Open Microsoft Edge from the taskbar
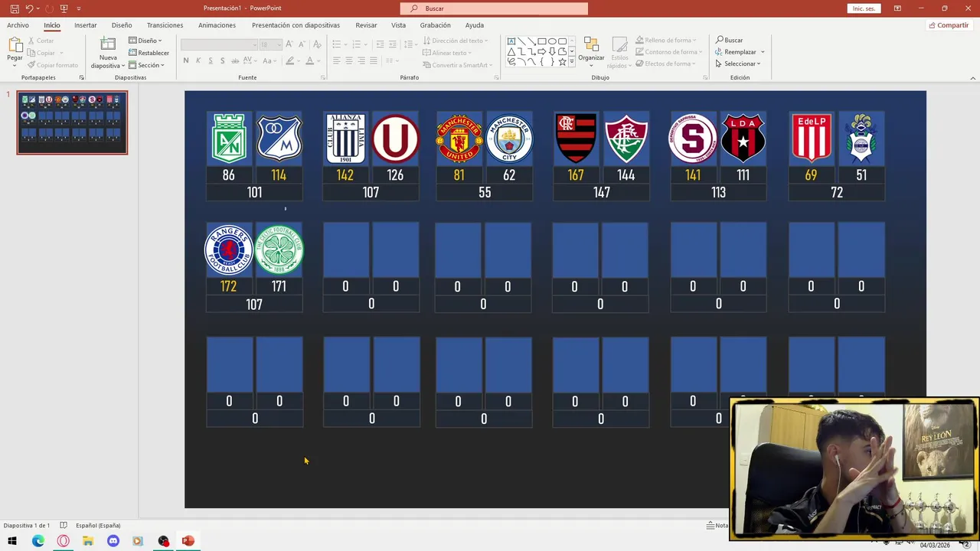 pos(38,541)
